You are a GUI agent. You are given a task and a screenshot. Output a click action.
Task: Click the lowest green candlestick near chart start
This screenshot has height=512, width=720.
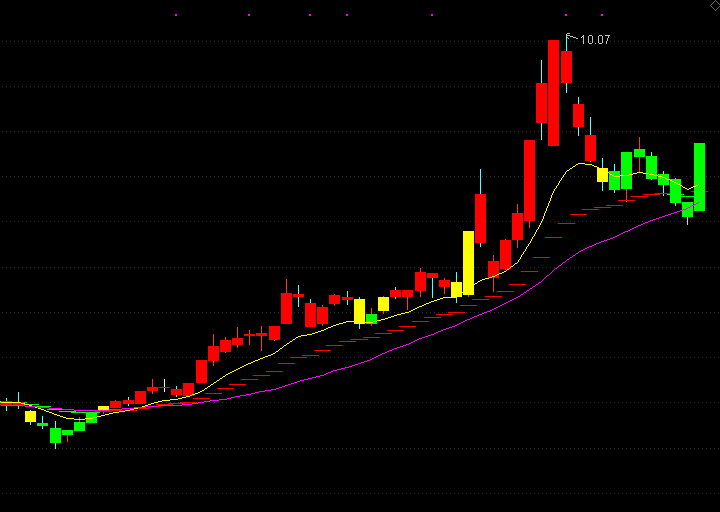coord(56,435)
